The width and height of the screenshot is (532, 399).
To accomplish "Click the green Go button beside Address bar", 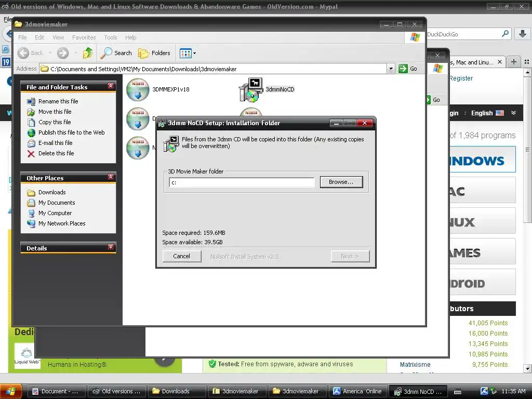I will 407,69.
